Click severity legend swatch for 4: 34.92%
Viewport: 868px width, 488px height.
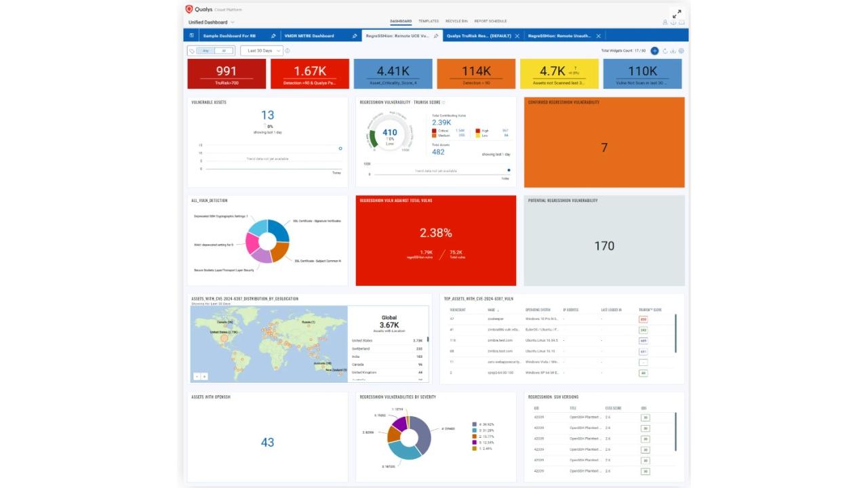pos(474,426)
